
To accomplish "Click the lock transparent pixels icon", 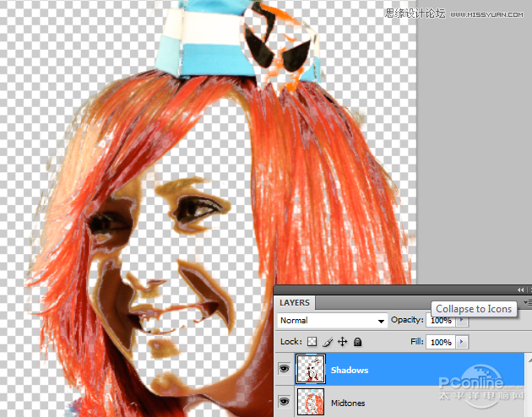I will pos(313,342).
